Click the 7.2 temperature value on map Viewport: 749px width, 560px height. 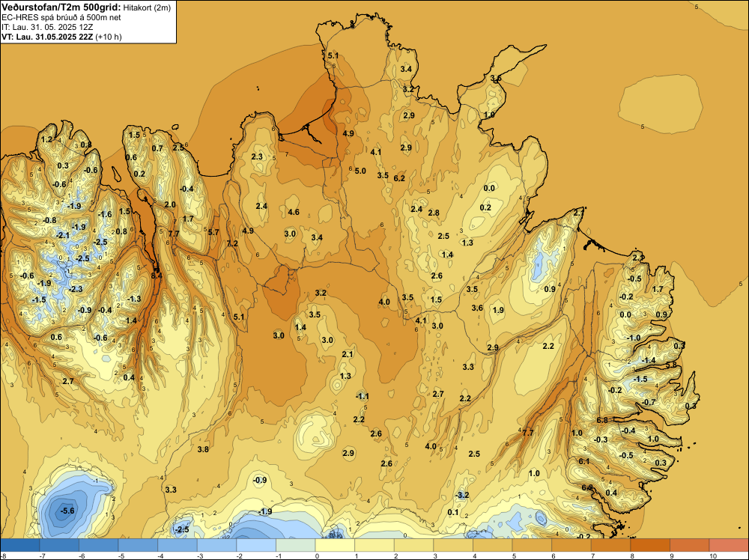click(232, 243)
